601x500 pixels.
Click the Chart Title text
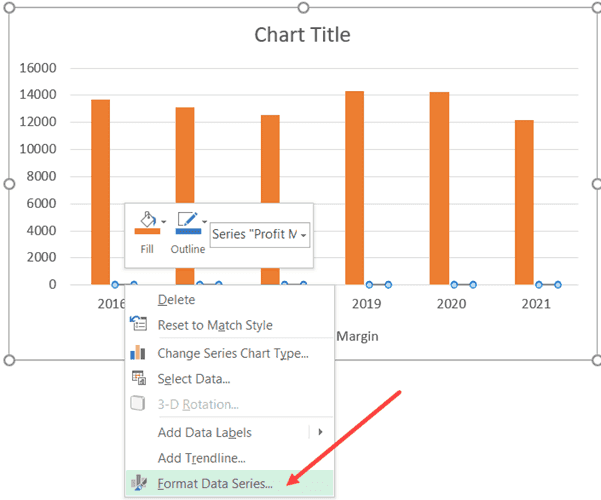[x=302, y=35]
